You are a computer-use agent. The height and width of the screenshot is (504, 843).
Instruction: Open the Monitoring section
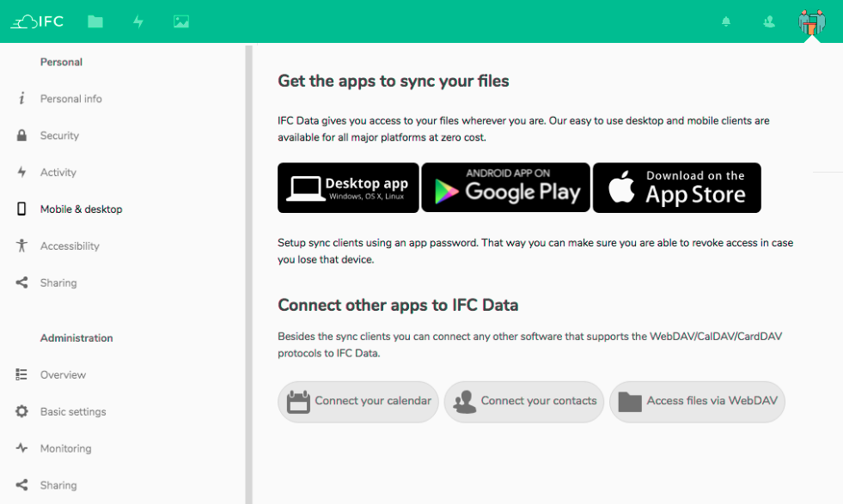[65, 449]
